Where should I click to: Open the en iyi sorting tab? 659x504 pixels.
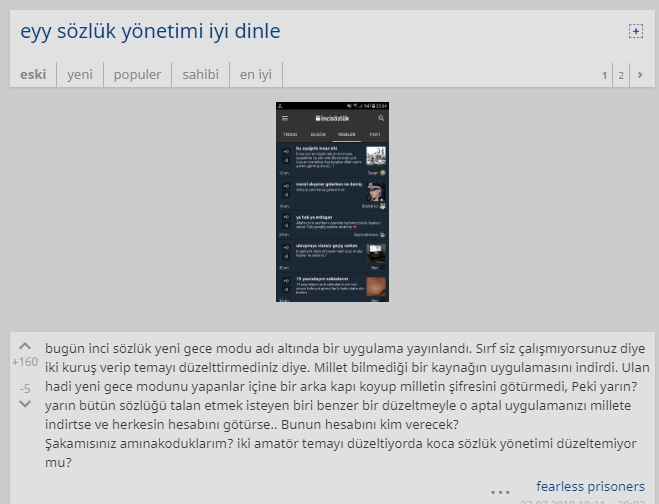pos(256,74)
